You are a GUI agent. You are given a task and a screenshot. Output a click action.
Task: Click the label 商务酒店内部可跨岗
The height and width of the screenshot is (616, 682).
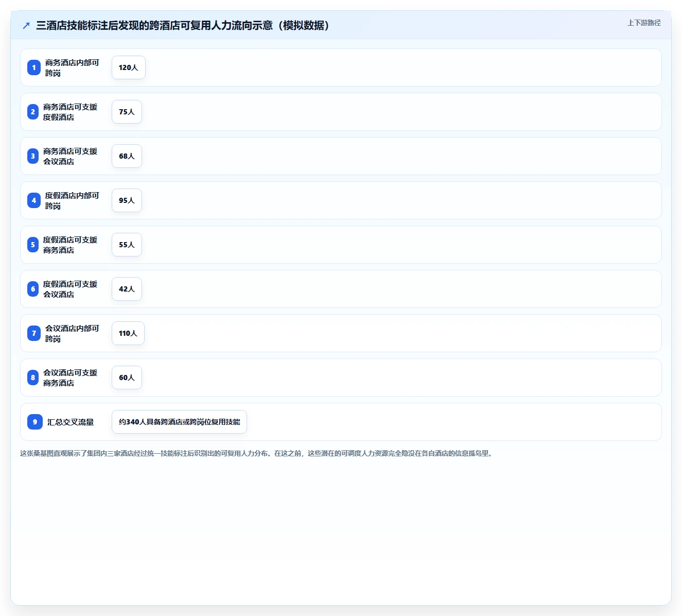pos(72,67)
